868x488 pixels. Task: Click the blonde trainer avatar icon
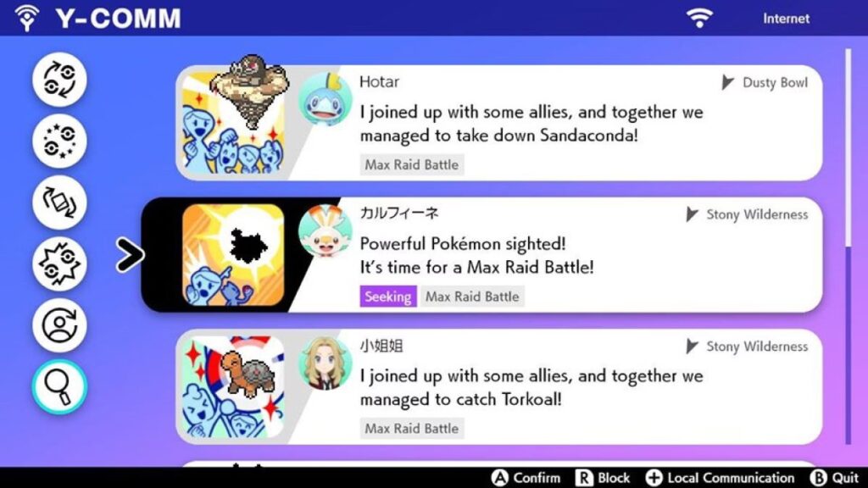tap(325, 363)
